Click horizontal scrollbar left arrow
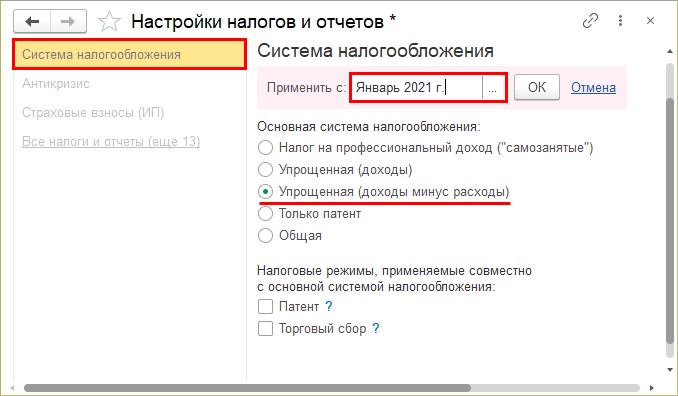Screen dimensions: 678x396 click(x=13, y=388)
